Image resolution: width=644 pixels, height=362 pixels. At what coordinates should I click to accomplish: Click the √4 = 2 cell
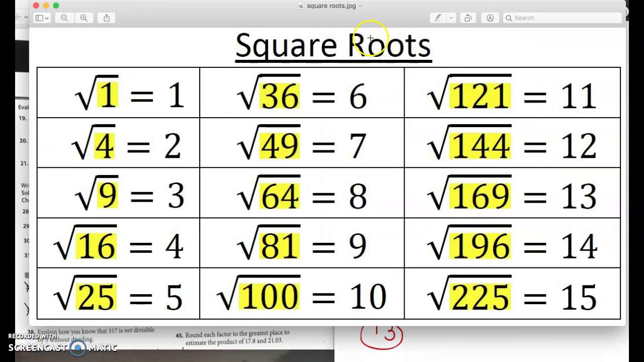point(118,143)
